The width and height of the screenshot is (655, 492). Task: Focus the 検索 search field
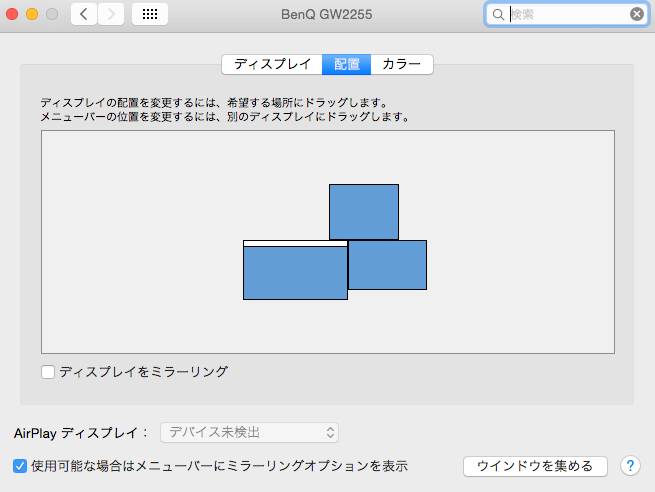566,15
